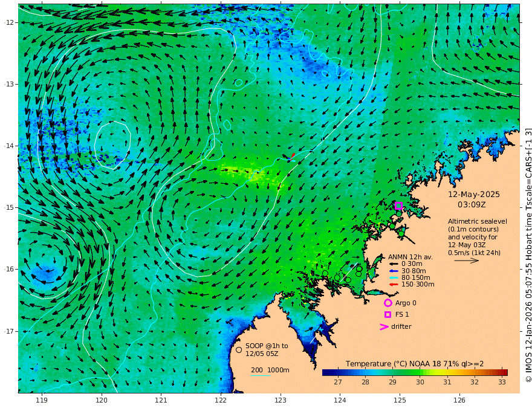
Task: Click the red mooring arrow near 123E 14S
Action: [x=293, y=156]
